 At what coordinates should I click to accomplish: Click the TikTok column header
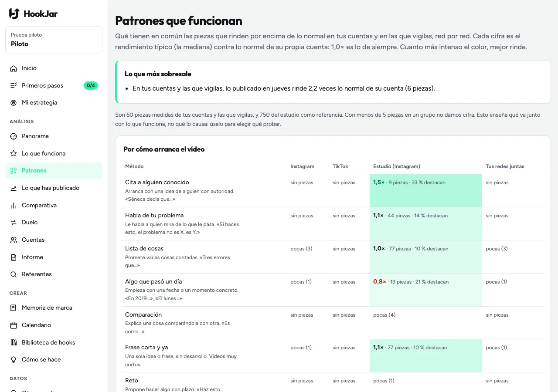(340, 166)
